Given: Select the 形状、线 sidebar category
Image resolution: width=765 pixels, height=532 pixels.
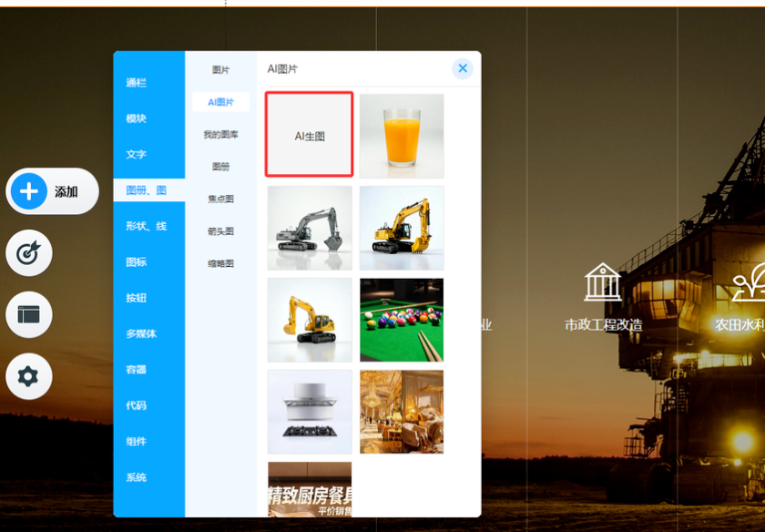Looking at the screenshot, I should [x=147, y=226].
